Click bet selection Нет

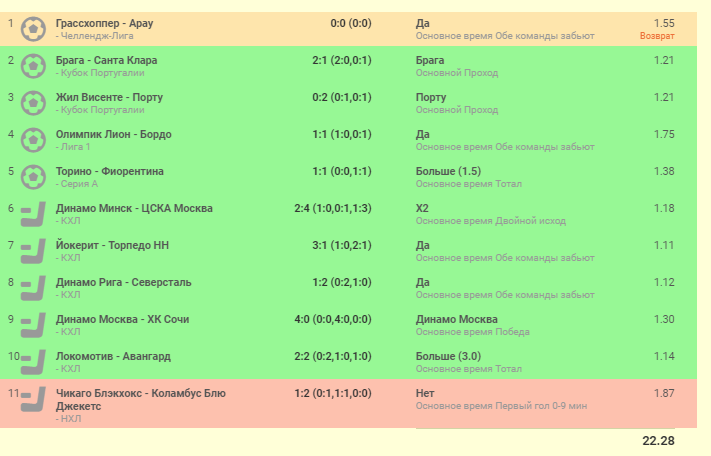pyautogui.click(x=425, y=393)
